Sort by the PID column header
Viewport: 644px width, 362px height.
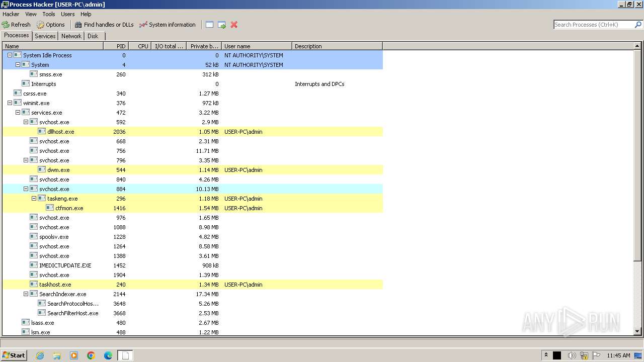116,46
